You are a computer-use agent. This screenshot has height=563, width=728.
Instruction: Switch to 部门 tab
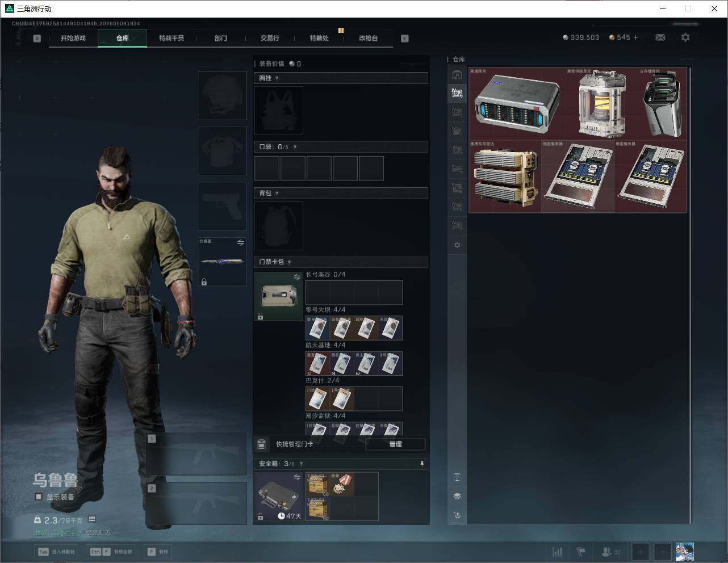coord(221,38)
